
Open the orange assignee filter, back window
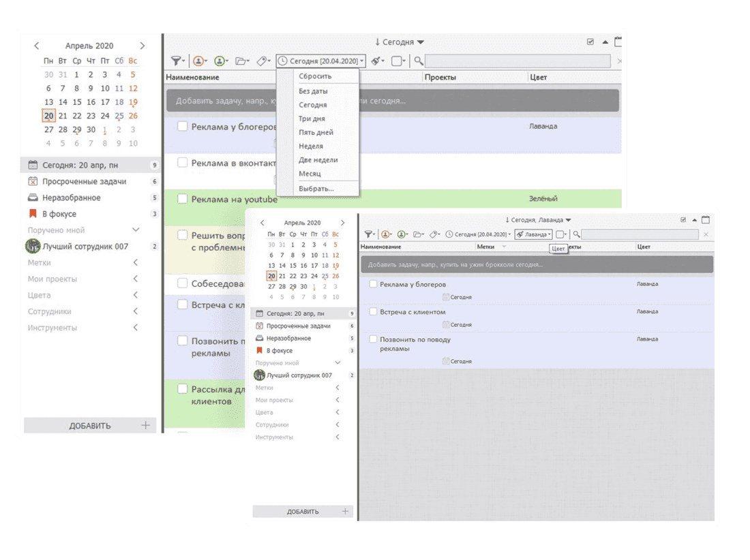coord(200,61)
